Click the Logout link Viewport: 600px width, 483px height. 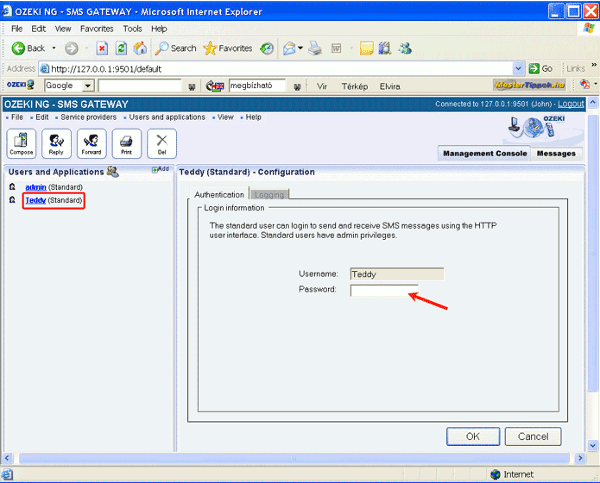571,104
